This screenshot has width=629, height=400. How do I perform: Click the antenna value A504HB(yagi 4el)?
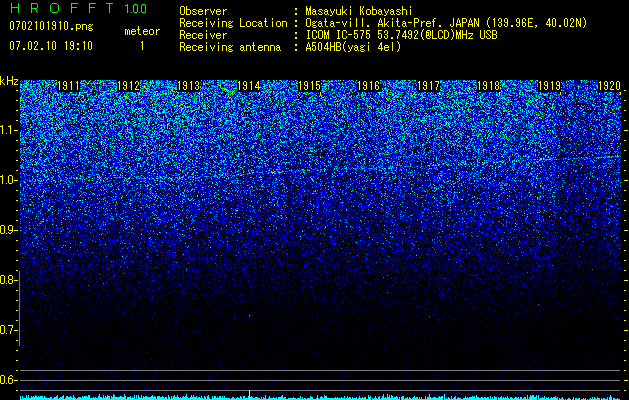(x=353, y=47)
